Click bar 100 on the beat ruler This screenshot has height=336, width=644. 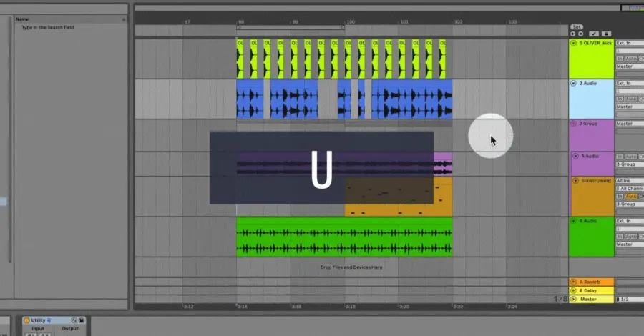click(x=350, y=21)
